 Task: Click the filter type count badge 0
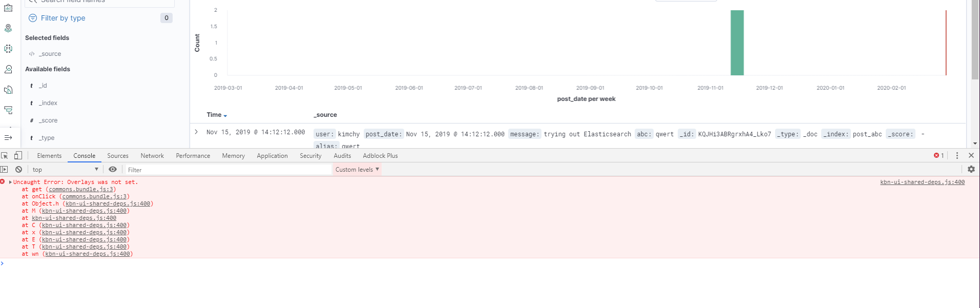coord(166,18)
